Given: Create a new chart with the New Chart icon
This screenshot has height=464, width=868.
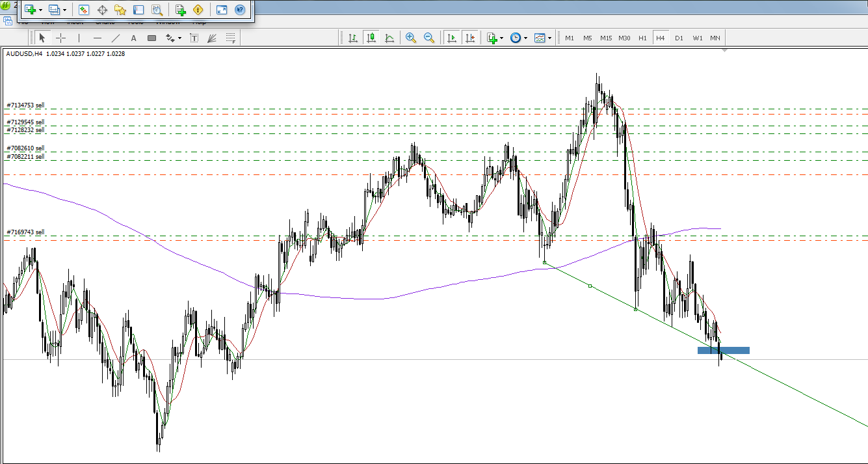Looking at the screenshot, I should pyautogui.click(x=29, y=10).
